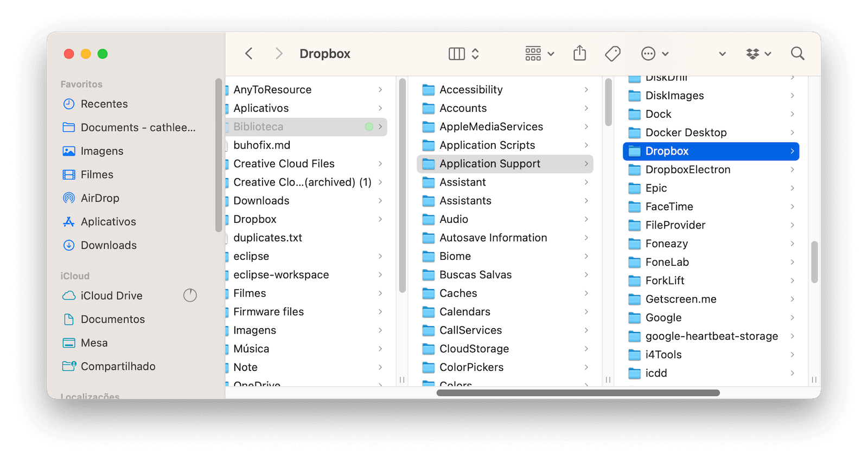Select the DiskImages folder
868x461 pixels.
pos(711,95)
